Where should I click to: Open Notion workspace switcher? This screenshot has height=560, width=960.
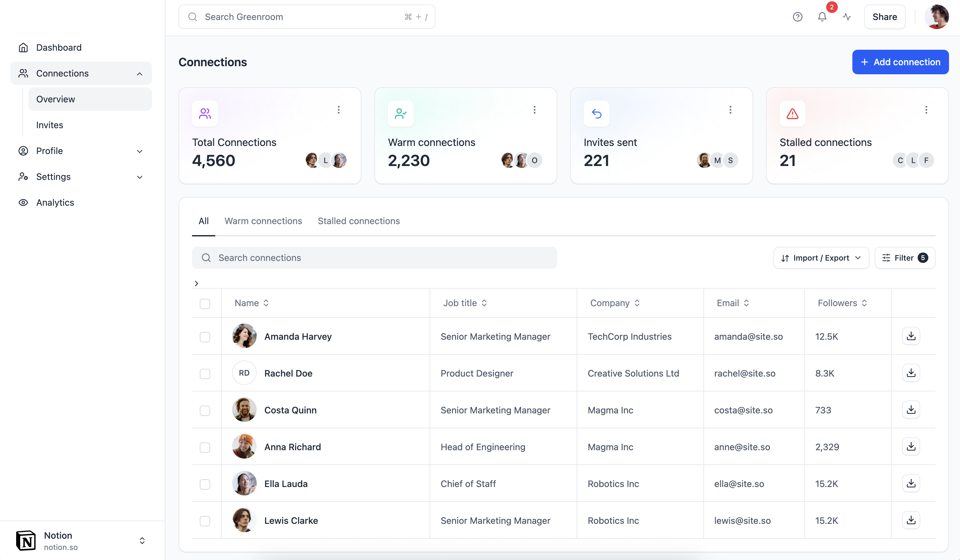142,541
